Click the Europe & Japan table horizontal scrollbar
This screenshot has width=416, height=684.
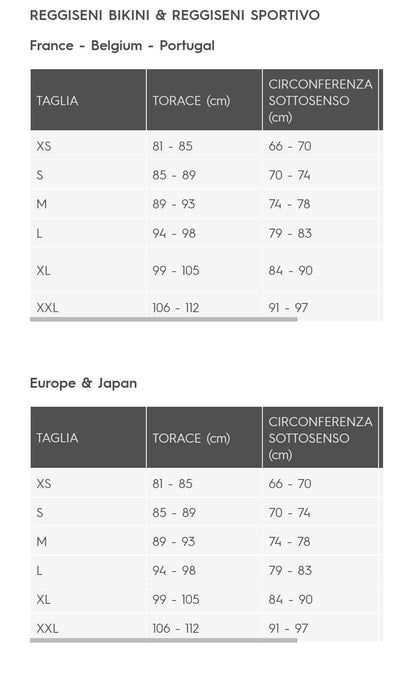tap(164, 640)
